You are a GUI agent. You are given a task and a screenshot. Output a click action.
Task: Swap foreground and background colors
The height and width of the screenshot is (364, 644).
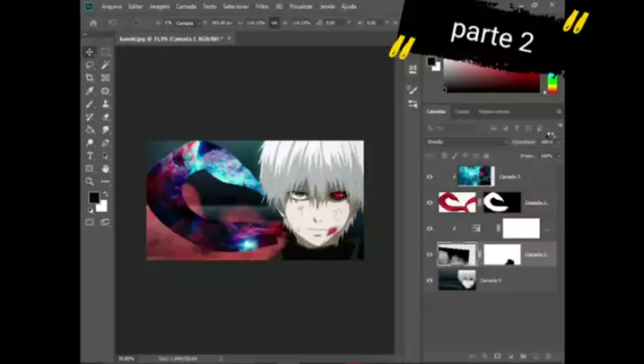[105, 194]
